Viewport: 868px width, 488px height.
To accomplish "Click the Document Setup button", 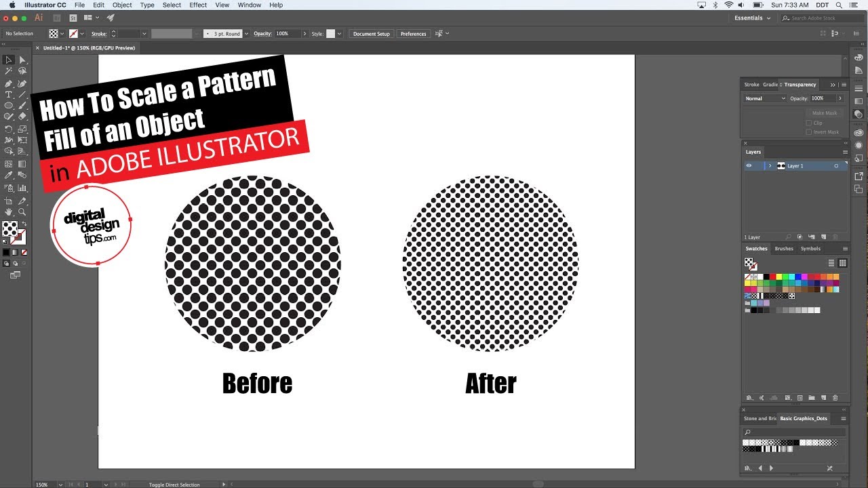I will click(372, 33).
